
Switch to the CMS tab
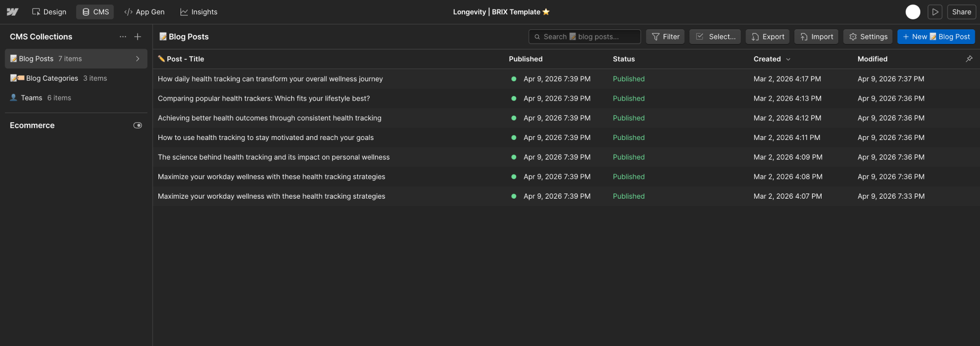click(95, 12)
